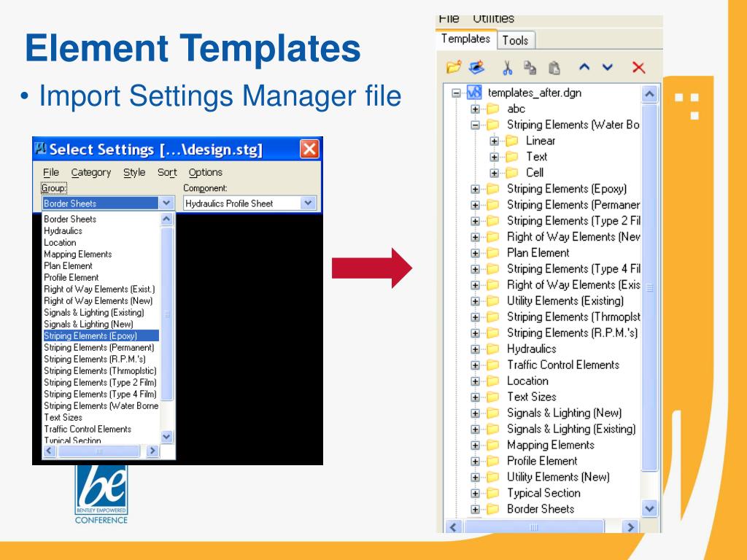Click the V8 icon beside templates_after.dgn
Image resolution: width=747 pixels, height=560 pixels.
click(474, 92)
